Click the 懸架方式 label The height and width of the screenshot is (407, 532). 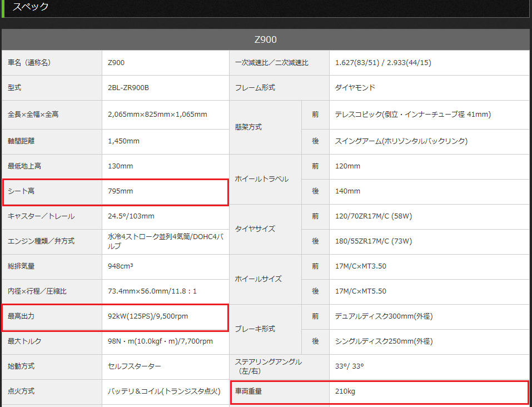pos(248,127)
